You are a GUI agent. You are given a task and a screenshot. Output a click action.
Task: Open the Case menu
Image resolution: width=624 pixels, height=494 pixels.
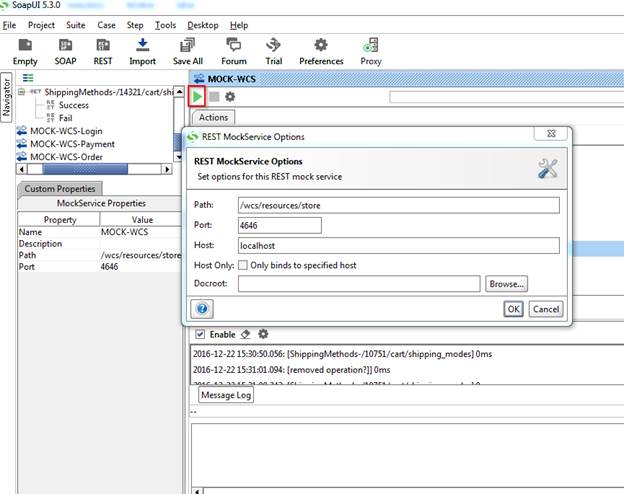[106, 25]
